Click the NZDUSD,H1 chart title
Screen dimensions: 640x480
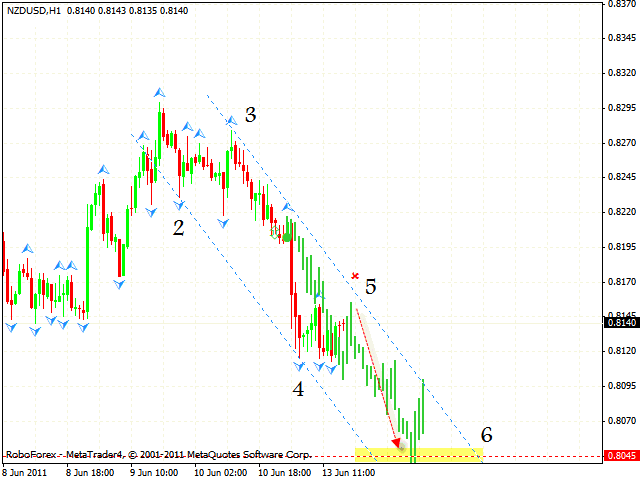click(34, 11)
